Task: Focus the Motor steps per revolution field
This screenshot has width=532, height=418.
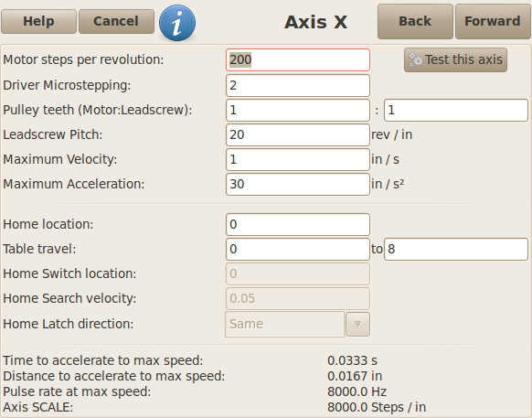Action: pyautogui.click(x=298, y=59)
